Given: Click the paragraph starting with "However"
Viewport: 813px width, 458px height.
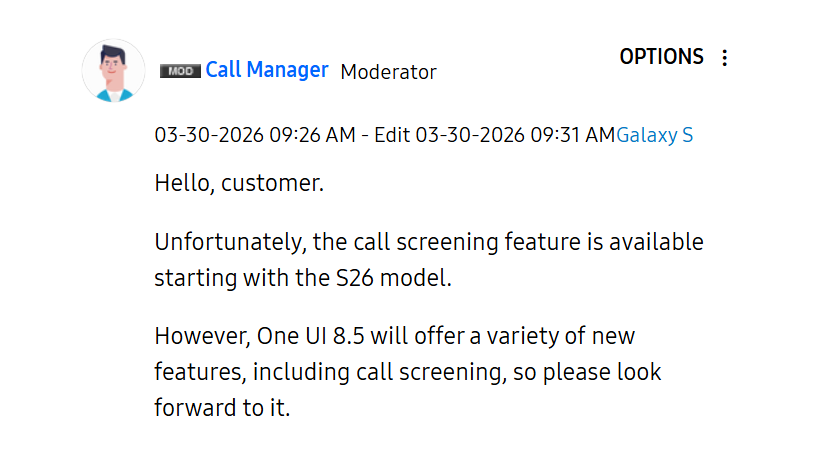Looking at the screenshot, I should point(407,371).
